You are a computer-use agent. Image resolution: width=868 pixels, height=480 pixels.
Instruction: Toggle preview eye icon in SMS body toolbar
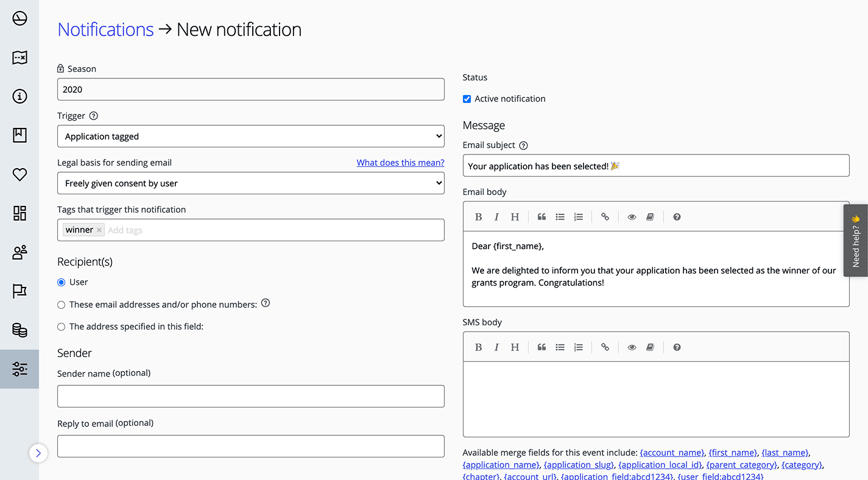(632, 347)
